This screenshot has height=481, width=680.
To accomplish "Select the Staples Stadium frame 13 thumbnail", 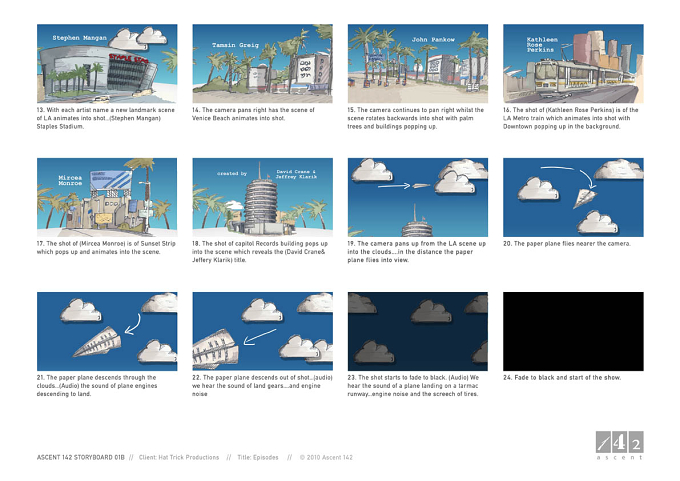I will [107, 63].
